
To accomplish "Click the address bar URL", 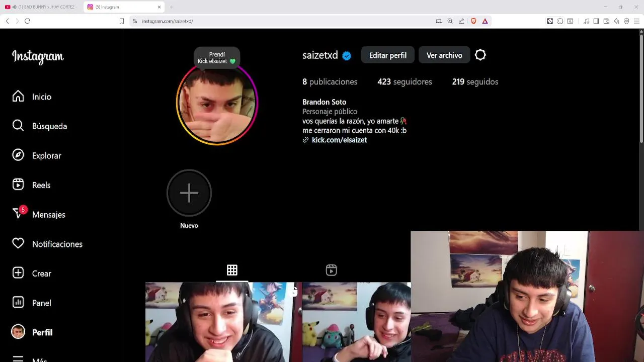I will click(x=168, y=21).
